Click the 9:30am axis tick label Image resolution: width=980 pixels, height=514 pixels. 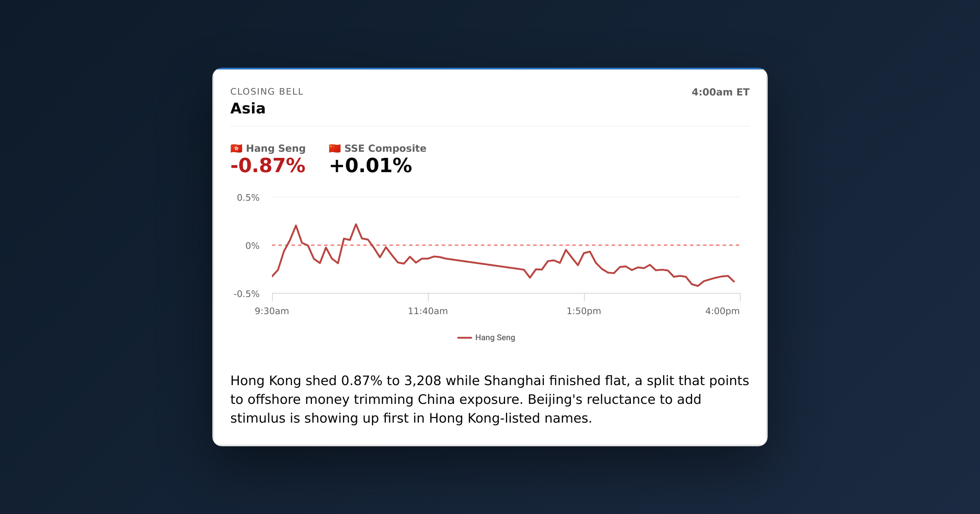click(272, 311)
